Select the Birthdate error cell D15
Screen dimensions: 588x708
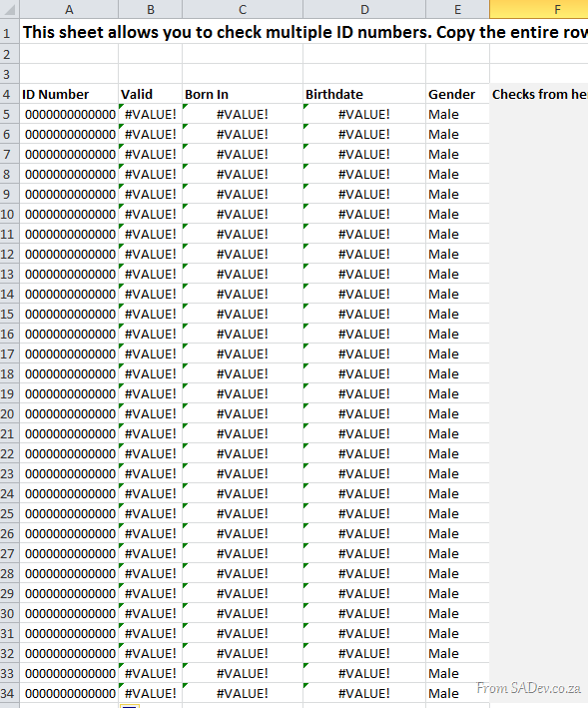(364, 314)
